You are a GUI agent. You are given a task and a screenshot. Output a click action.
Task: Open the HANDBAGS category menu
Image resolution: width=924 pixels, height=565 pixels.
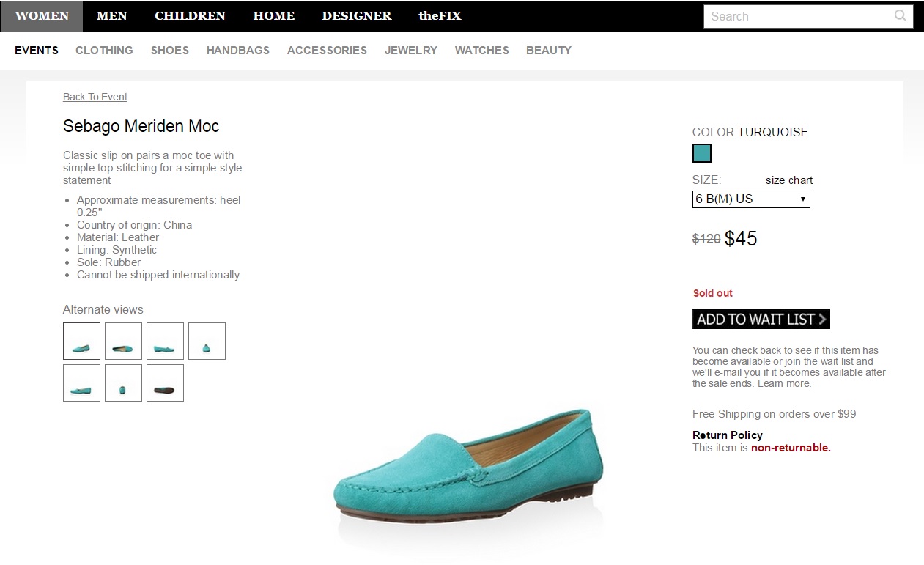pyautogui.click(x=238, y=51)
